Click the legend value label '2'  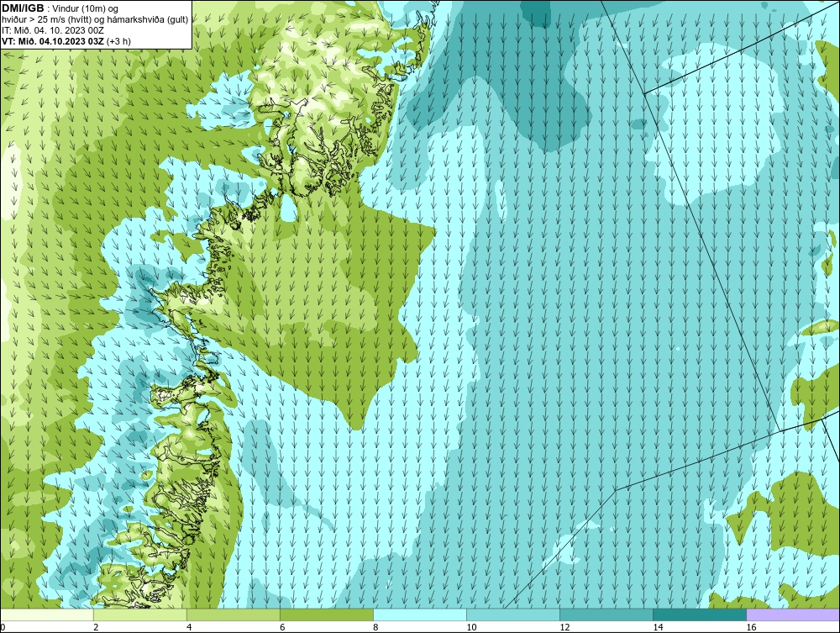pyautogui.click(x=96, y=627)
